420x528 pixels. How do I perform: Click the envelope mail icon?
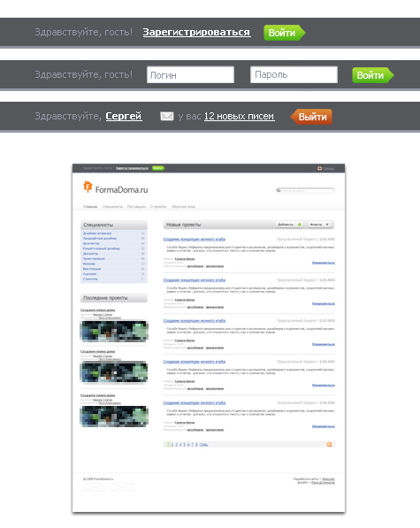point(167,117)
